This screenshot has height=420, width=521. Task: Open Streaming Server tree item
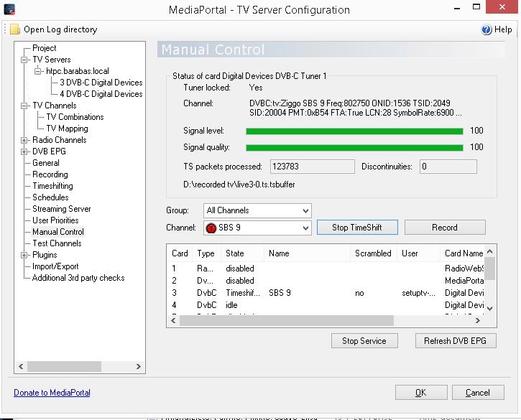pos(62,209)
